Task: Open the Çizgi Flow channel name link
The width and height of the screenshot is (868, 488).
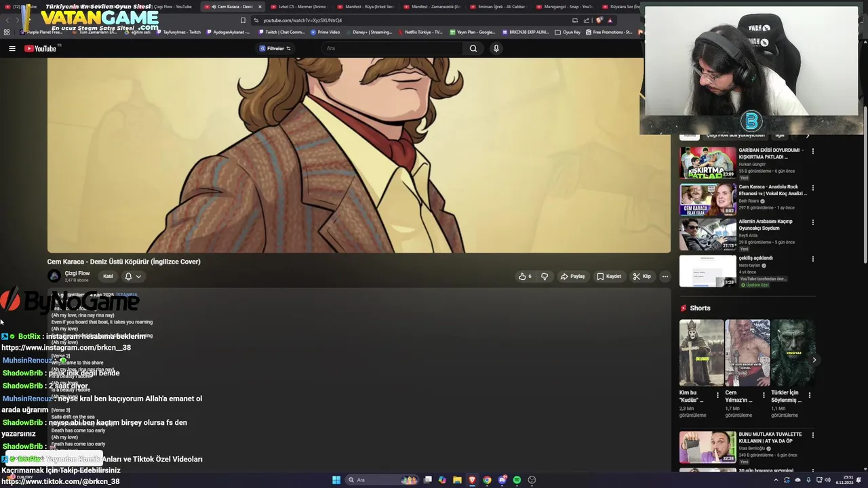Action: (x=77, y=273)
